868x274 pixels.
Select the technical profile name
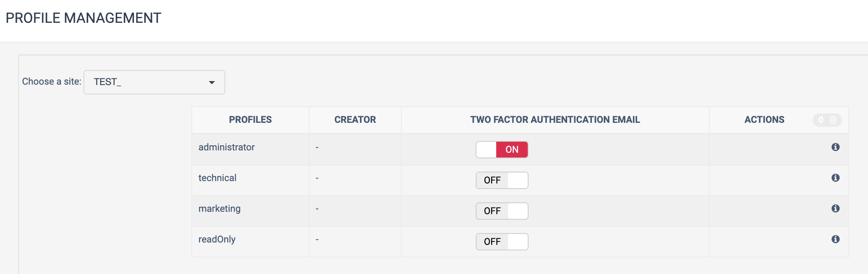(217, 178)
